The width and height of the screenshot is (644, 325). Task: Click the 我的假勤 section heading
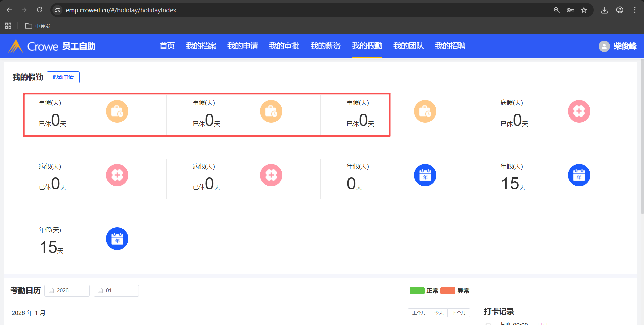coord(28,77)
